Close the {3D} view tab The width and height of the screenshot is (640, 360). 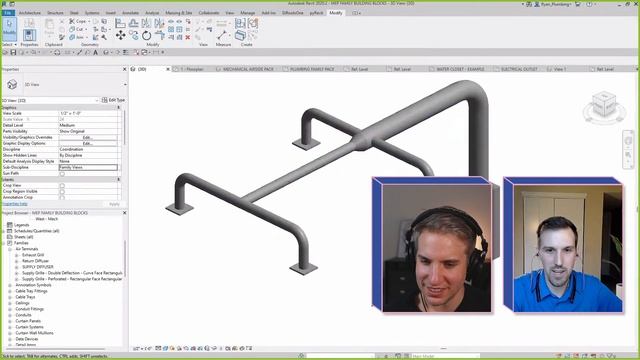coord(168,69)
